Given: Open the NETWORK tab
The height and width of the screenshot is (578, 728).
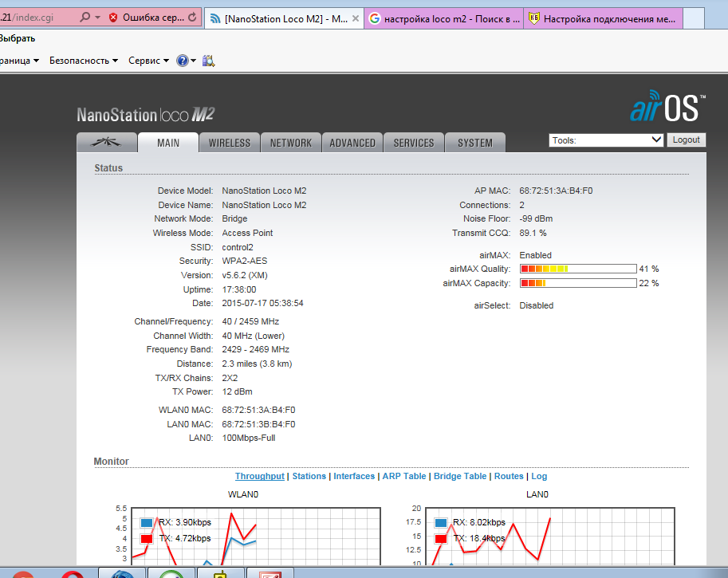Looking at the screenshot, I should point(291,143).
